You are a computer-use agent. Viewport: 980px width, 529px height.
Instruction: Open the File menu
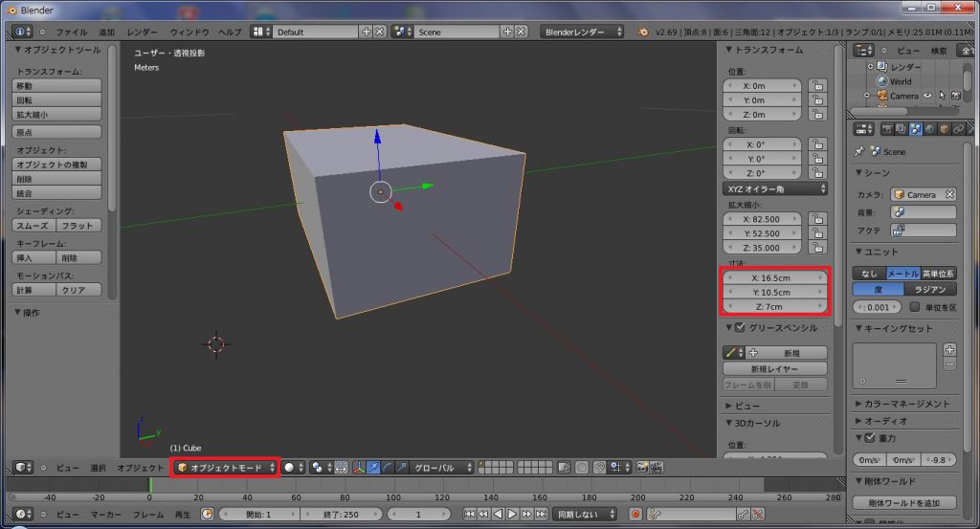pyautogui.click(x=71, y=32)
